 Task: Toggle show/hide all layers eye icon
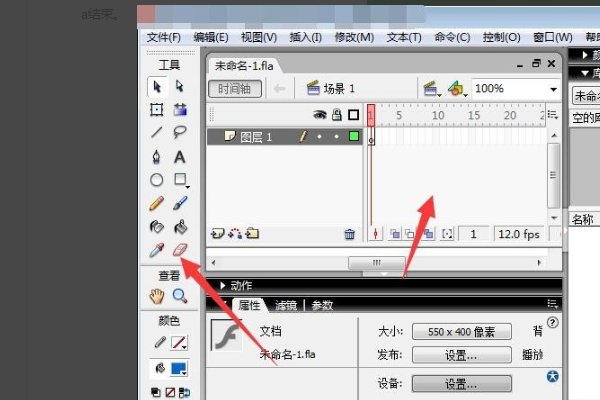[320, 114]
